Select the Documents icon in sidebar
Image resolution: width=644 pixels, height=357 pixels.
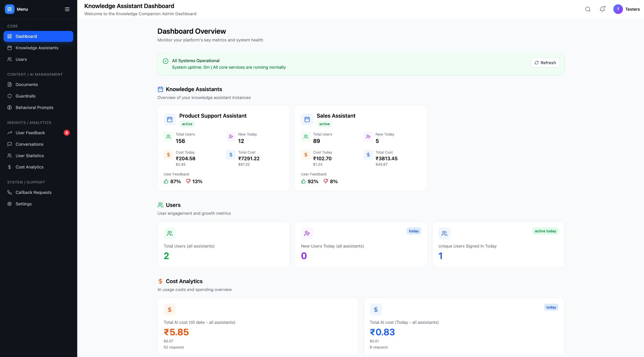pyautogui.click(x=9, y=84)
